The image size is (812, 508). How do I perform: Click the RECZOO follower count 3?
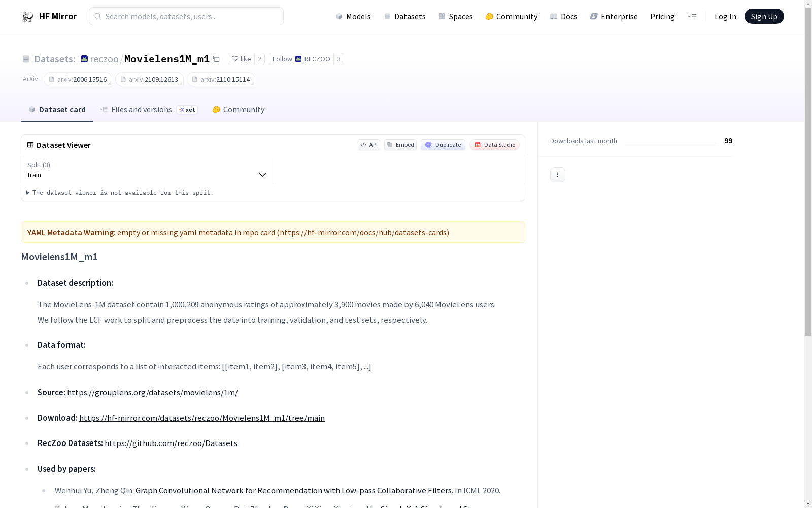tap(339, 59)
